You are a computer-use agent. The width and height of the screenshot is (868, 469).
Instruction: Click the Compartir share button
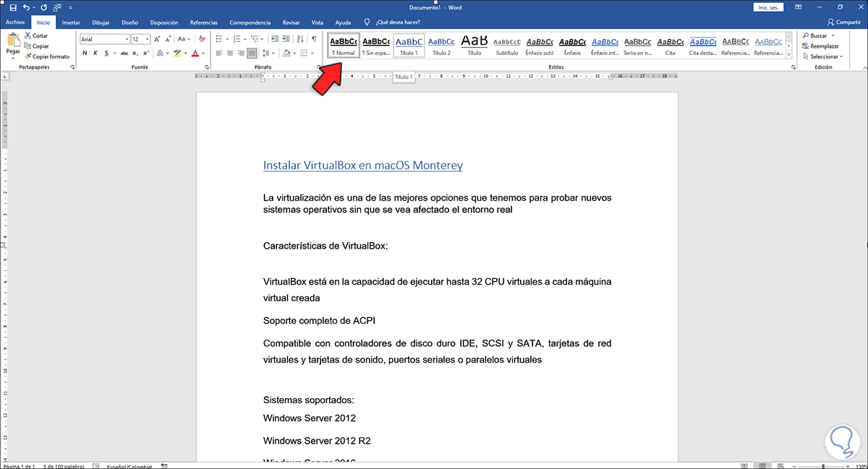tap(844, 22)
